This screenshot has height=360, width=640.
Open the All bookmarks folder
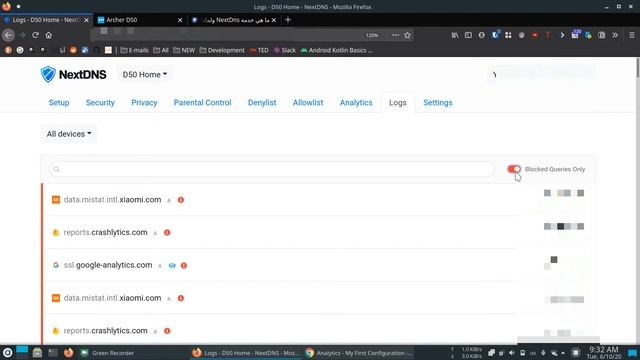[161, 50]
